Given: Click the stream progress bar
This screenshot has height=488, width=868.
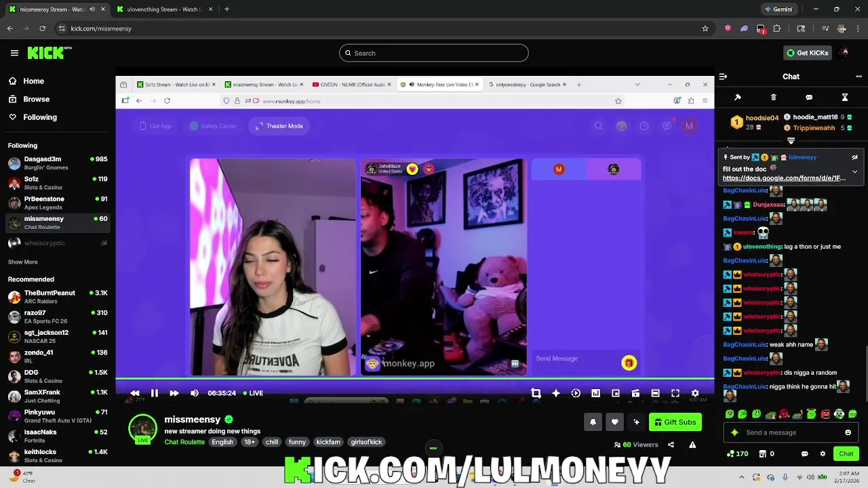Looking at the screenshot, I should pos(414,379).
